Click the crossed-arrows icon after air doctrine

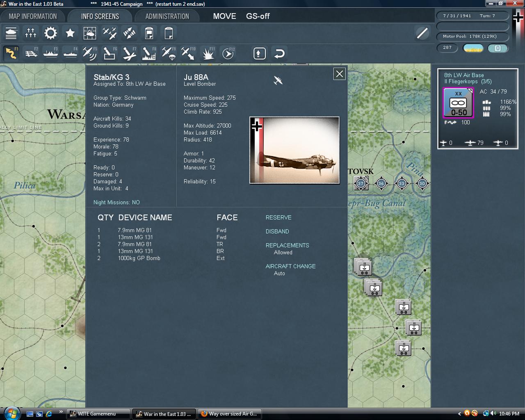[x=129, y=33]
